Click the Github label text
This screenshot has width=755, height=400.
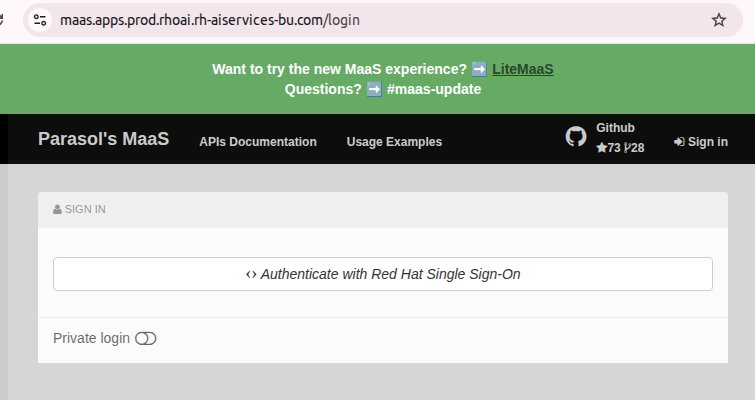pos(615,128)
